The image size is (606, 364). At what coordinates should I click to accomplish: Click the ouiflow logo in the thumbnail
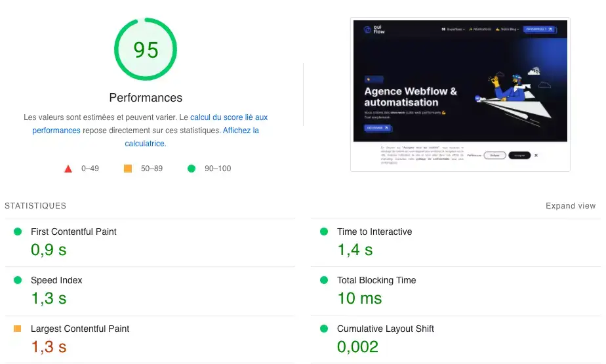(x=374, y=30)
